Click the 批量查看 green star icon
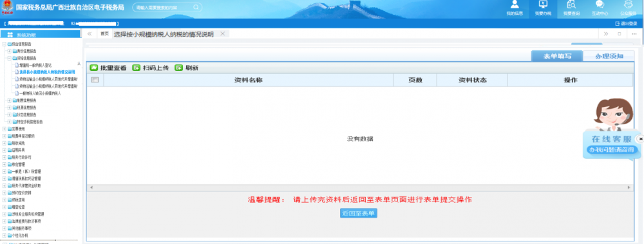 point(93,68)
